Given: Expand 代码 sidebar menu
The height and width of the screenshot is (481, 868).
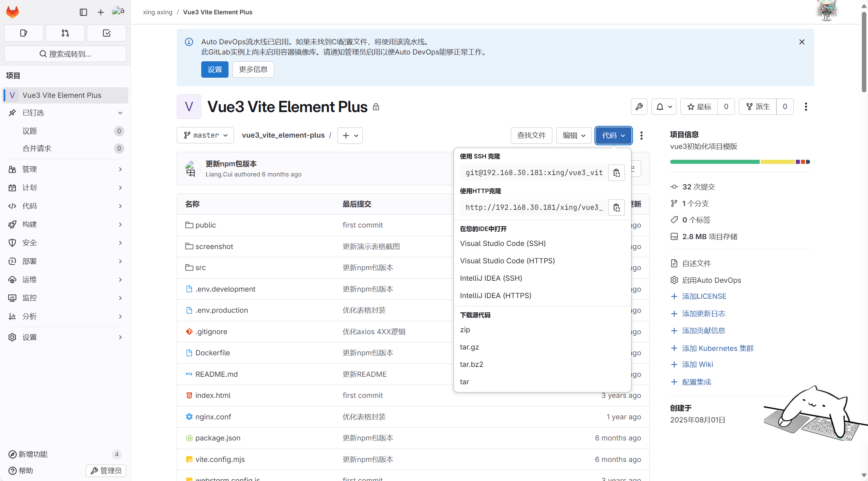Looking at the screenshot, I should pyautogui.click(x=65, y=206).
